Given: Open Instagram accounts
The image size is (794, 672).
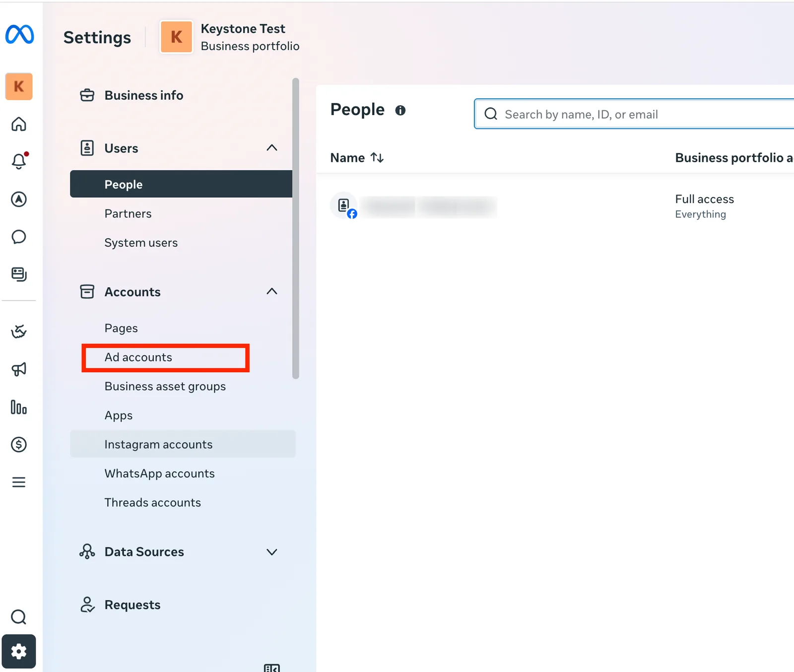Looking at the screenshot, I should [x=183, y=444].
